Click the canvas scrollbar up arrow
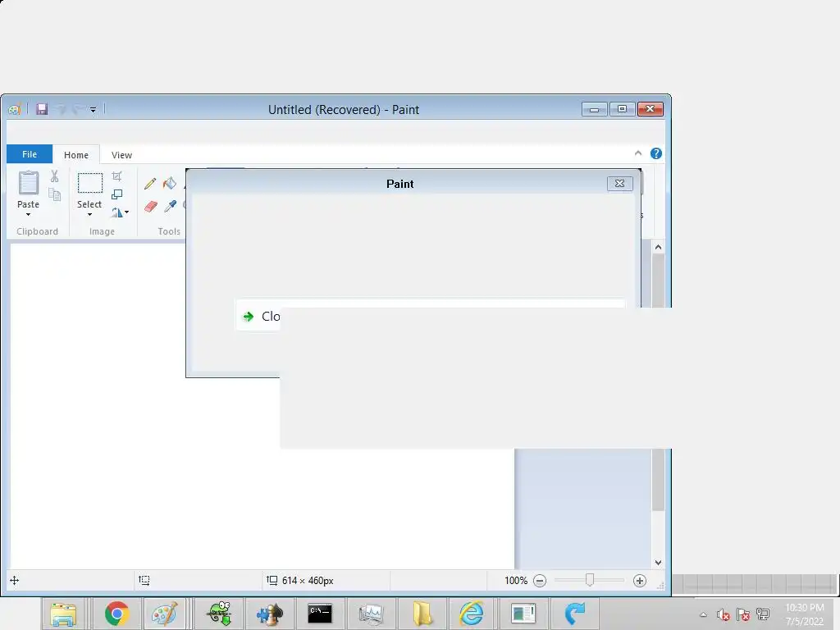 pos(658,247)
